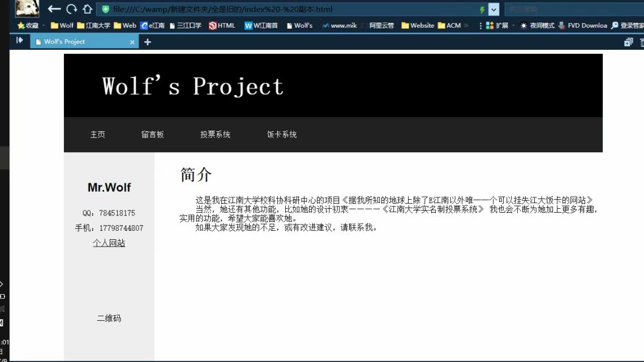The image size is (644, 362).
Task: Click the sidebar toggle icon left of tabs
Action: coord(19,41)
